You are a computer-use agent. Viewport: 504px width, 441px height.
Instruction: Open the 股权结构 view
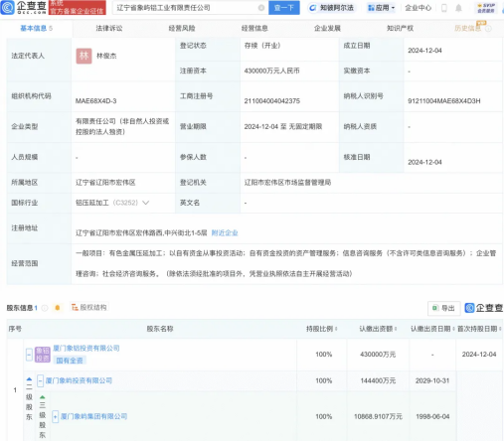click(89, 307)
